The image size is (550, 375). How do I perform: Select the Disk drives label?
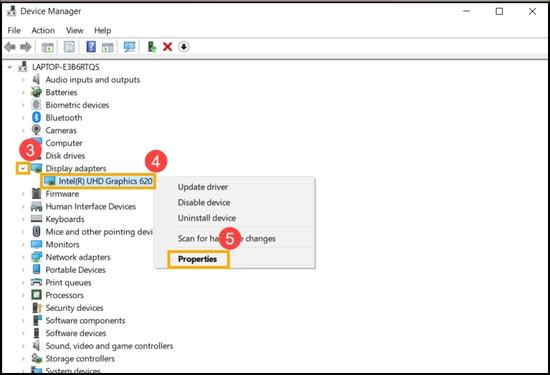click(65, 156)
